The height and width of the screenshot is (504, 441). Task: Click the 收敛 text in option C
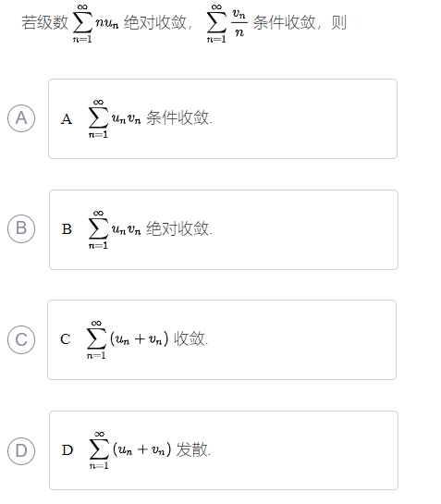tap(190, 338)
